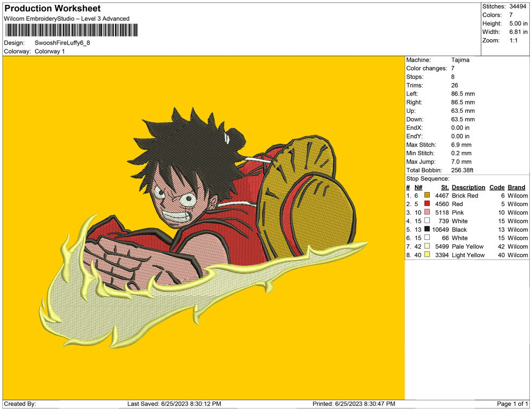Click the 'Stops:' label
The height and width of the screenshot is (409, 532).
click(415, 77)
